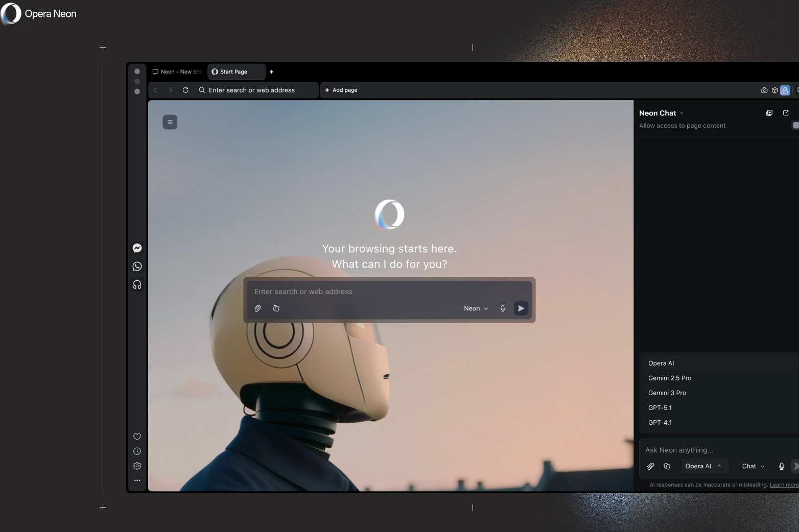Image resolution: width=799 pixels, height=532 pixels.
Task: Open sidebar settings gear icon
Action: 137,466
